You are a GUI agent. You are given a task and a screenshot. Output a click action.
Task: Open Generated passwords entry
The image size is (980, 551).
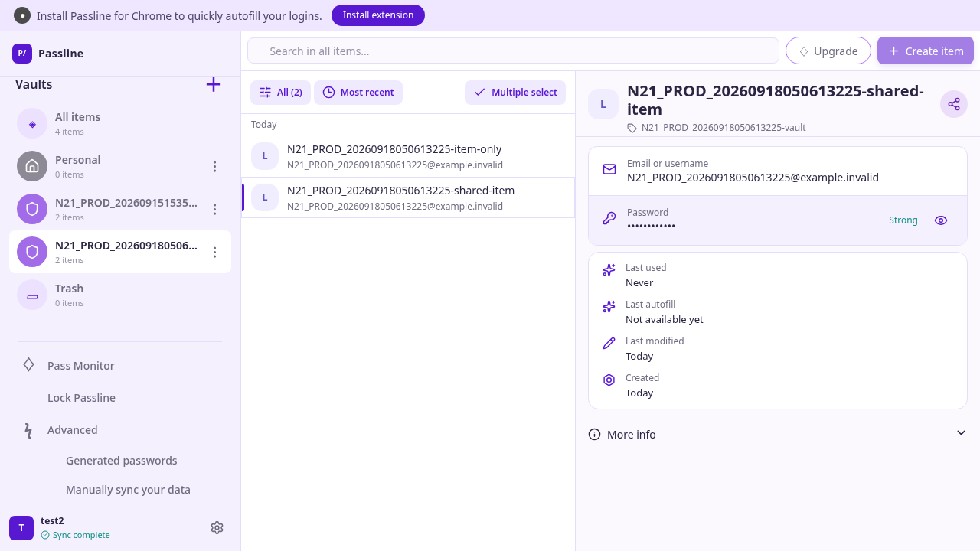click(x=122, y=460)
